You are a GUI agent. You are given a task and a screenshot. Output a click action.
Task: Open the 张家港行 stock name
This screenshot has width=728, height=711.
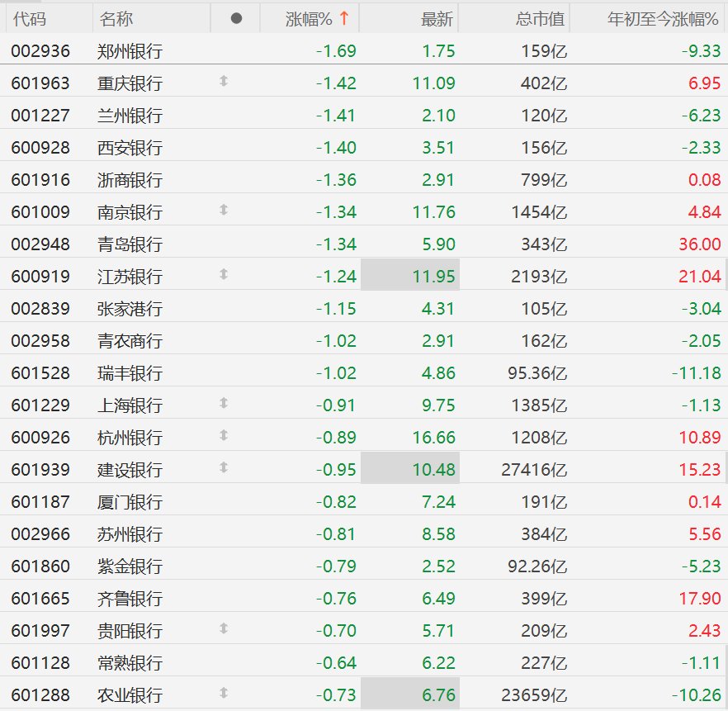[130, 308]
